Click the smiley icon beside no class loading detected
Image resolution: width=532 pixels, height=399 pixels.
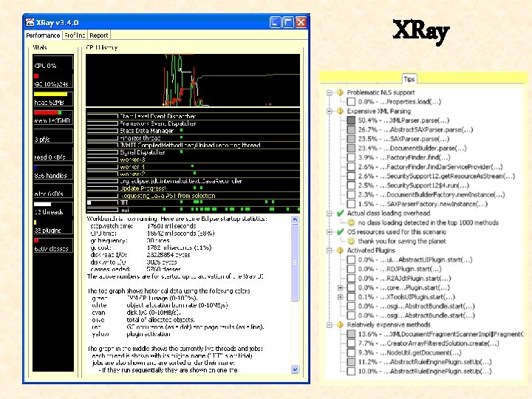pos(351,222)
